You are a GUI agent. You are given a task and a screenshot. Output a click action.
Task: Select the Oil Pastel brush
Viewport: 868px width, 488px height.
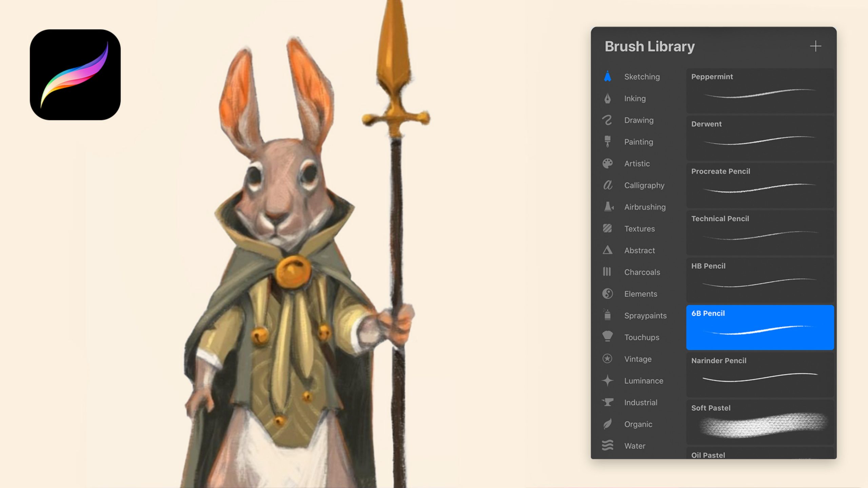point(760,453)
